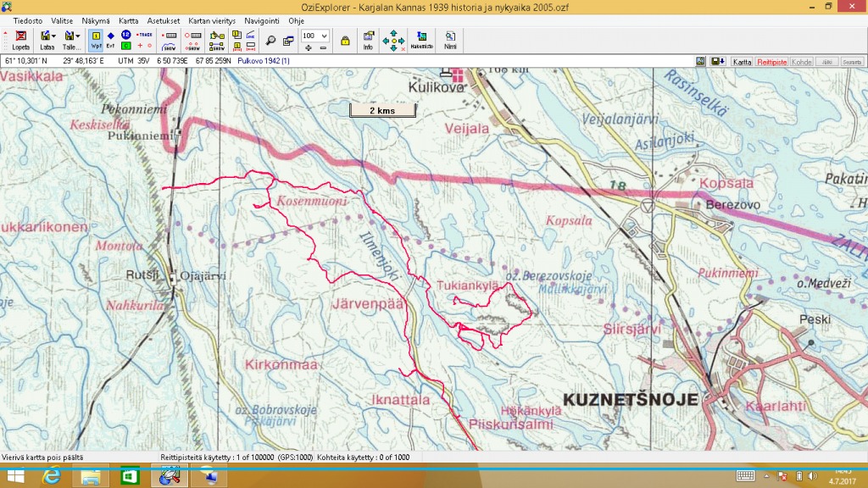Open the Tiedosto menu
This screenshot has height=488, width=868.
point(27,19)
